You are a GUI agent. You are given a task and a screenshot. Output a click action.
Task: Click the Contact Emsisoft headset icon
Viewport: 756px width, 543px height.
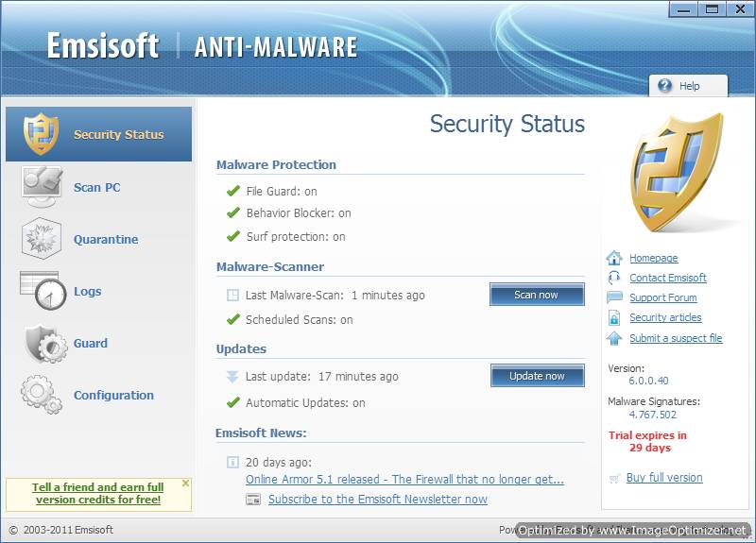click(614, 278)
